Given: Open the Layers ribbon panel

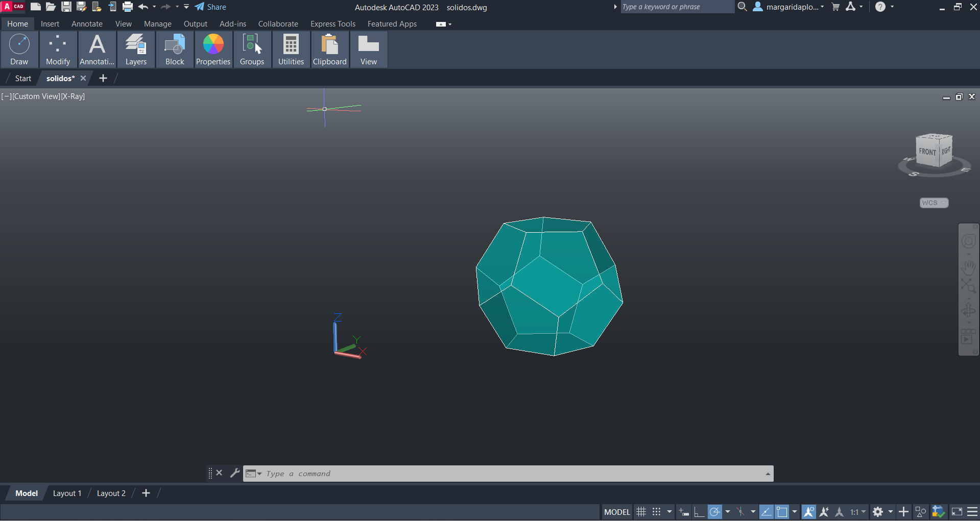Looking at the screenshot, I should point(136,49).
